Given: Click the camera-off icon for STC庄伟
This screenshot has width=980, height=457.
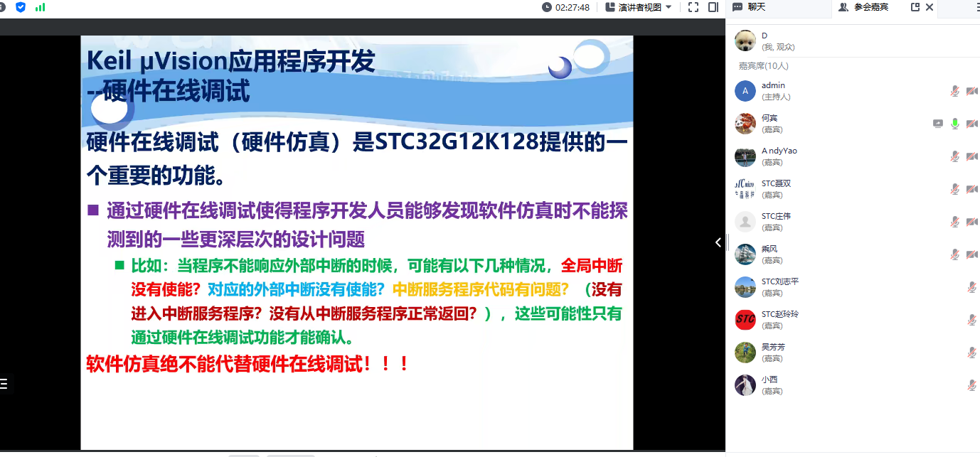Looking at the screenshot, I should click(x=971, y=222).
